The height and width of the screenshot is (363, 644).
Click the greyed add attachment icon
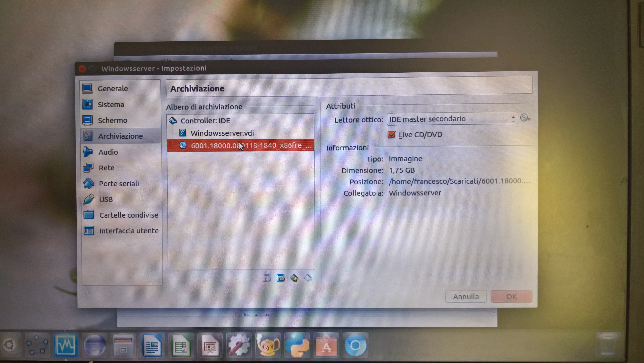[267, 278]
